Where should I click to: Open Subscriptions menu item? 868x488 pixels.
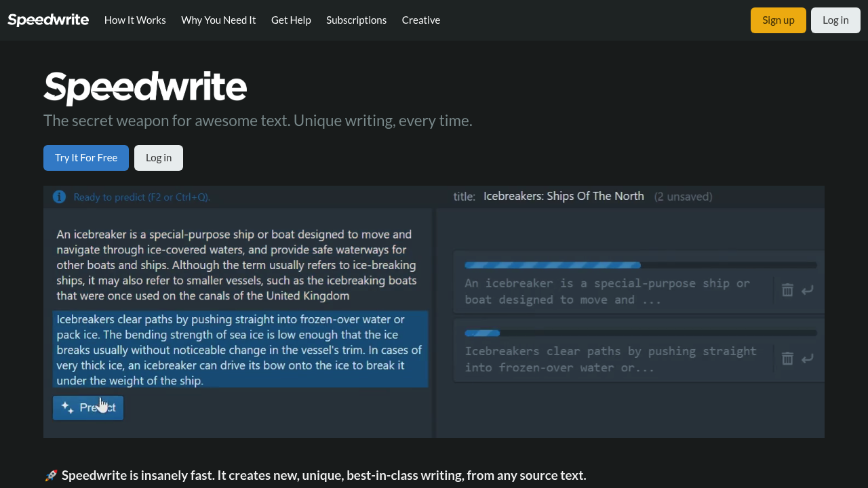click(356, 20)
